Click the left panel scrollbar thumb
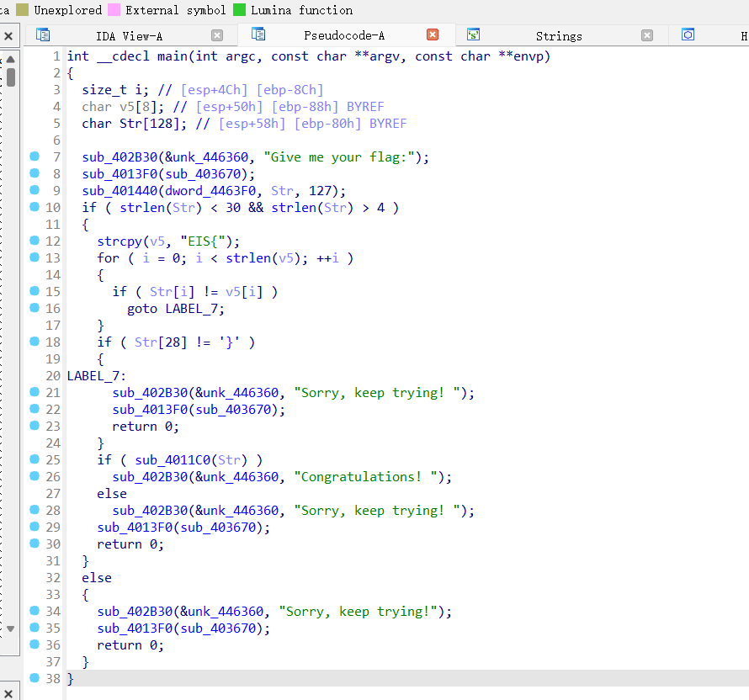The width and height of the screenshot is (749, 700). point(10,77)
